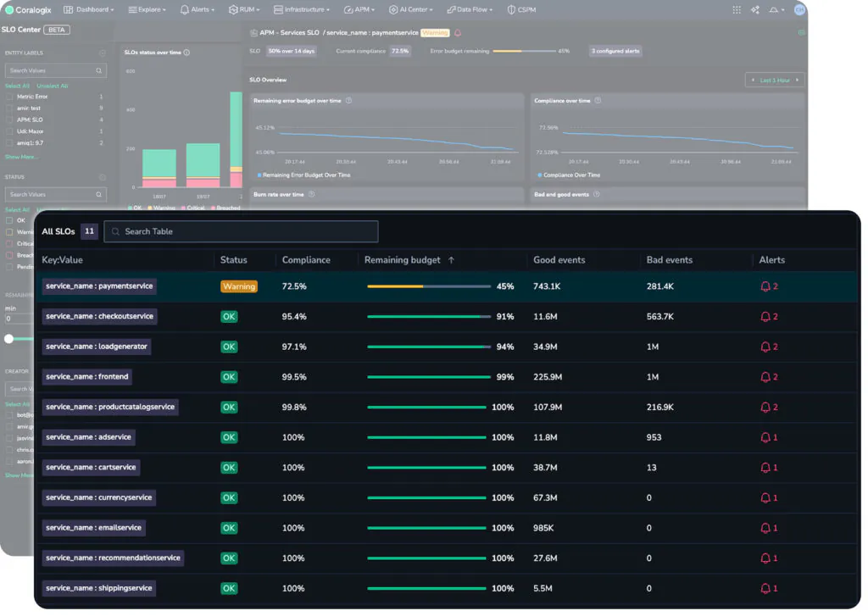The height and width of the screenshot is (616, 868).
Task: Open the Dashboard dropdown menu
Action: pos(88,10)
